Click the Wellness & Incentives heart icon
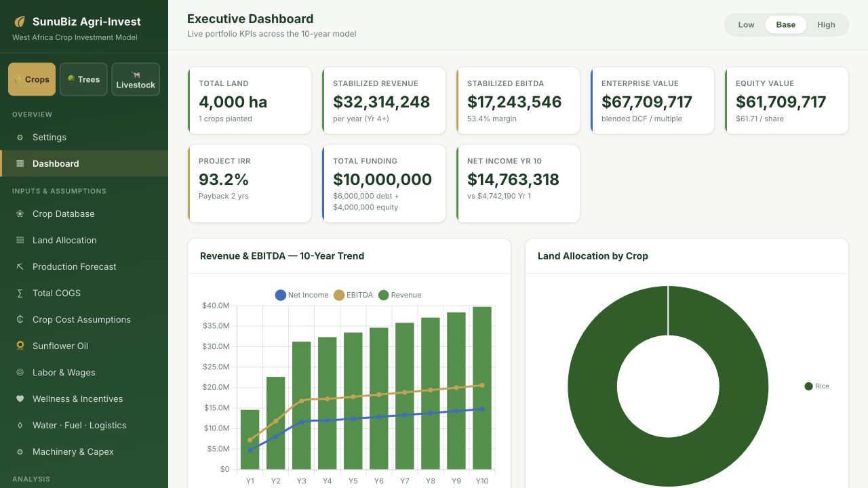 tap(20, 399)
